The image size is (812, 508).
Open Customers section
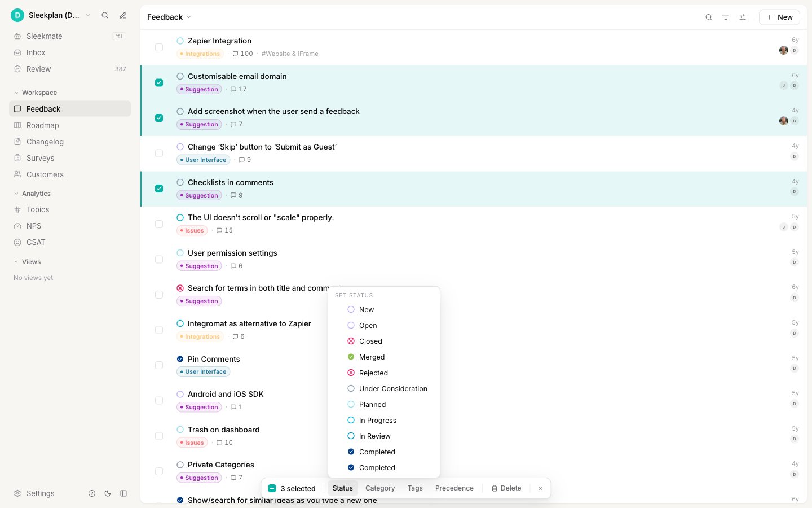coord(70,174)
